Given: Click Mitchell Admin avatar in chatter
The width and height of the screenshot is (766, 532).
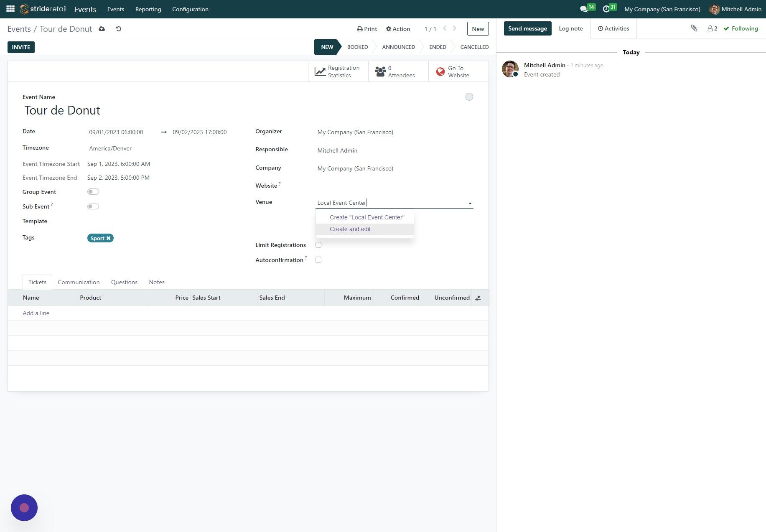Looking at the screenshot, I should point(510,69).
